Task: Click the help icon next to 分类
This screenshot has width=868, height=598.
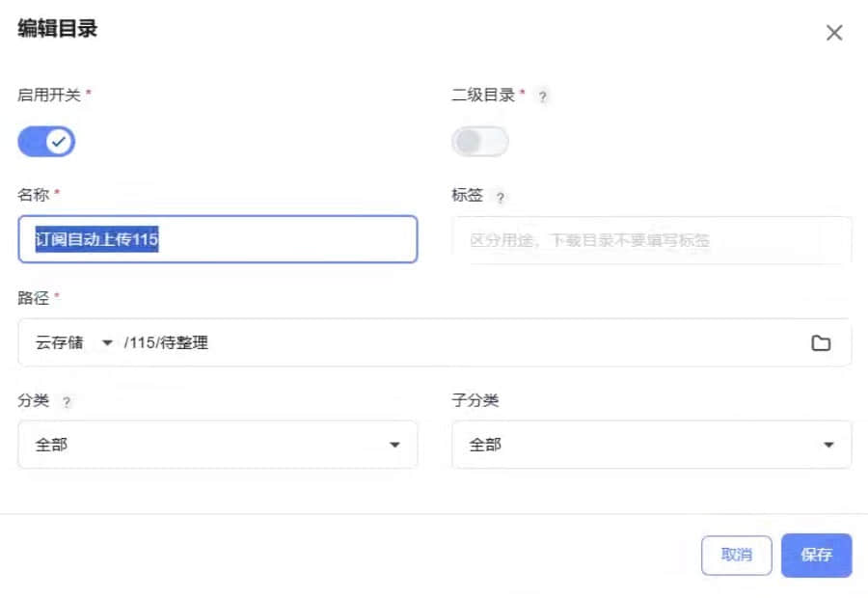Action: [67, 402]
